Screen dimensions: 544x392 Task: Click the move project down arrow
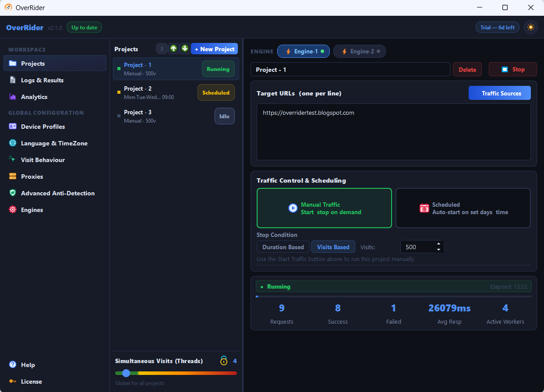185,49
